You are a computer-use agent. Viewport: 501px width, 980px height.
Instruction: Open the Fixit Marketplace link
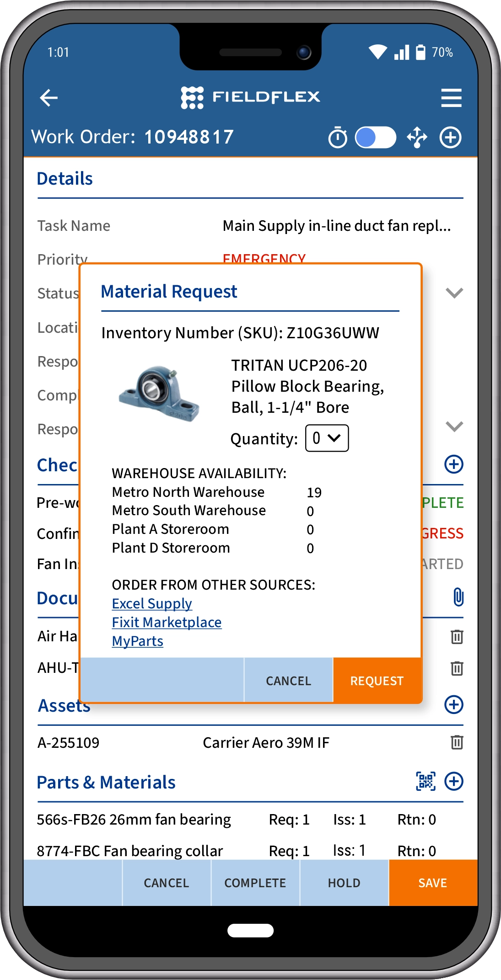coord(167,623)
